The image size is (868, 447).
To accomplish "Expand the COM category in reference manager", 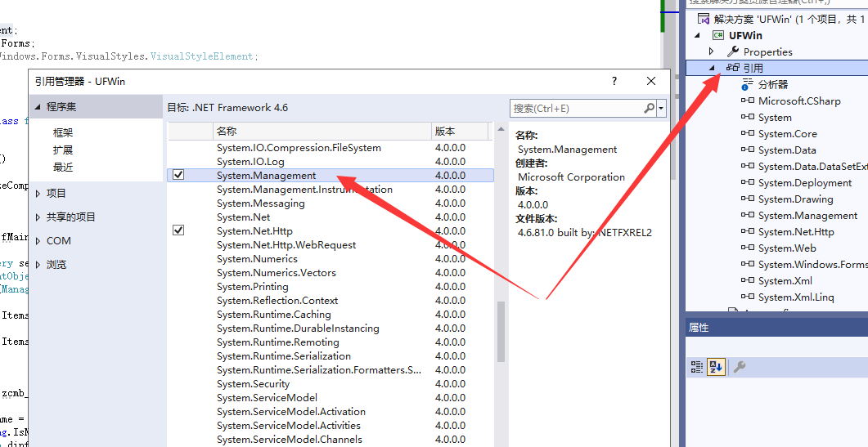I will pyautogui.click(x=38, y=241).
